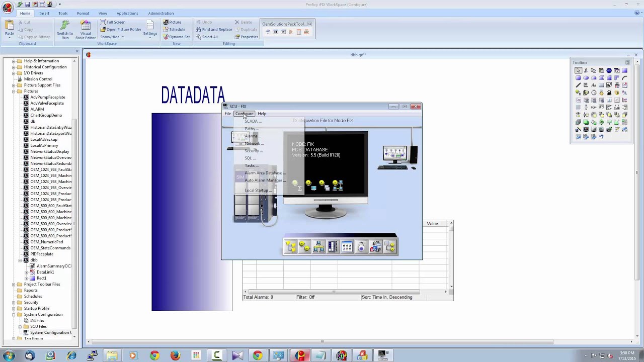Click the yellow folder tree icon in SCU toolbar
The image size is (644, 362).
(x=291, y=246)
